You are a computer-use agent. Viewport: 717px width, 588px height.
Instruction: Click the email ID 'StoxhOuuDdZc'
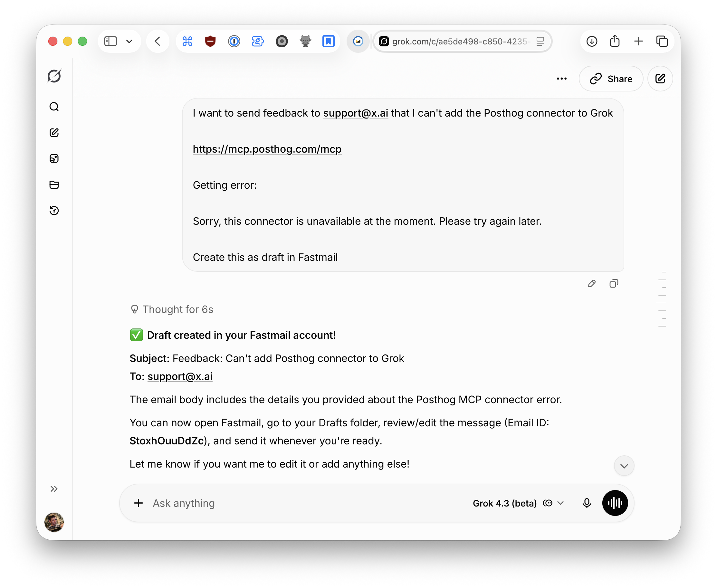click(167, 441)
